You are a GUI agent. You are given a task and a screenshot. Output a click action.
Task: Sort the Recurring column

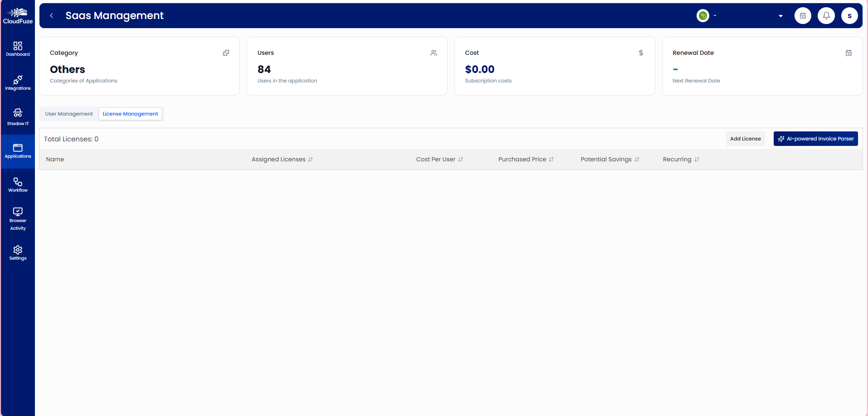pyautogui.click(x=697, y=159)
